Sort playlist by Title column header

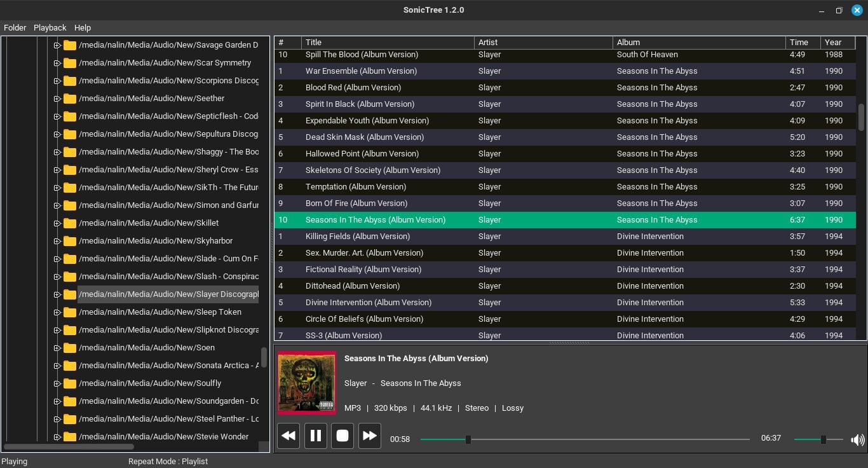[388, 43]
